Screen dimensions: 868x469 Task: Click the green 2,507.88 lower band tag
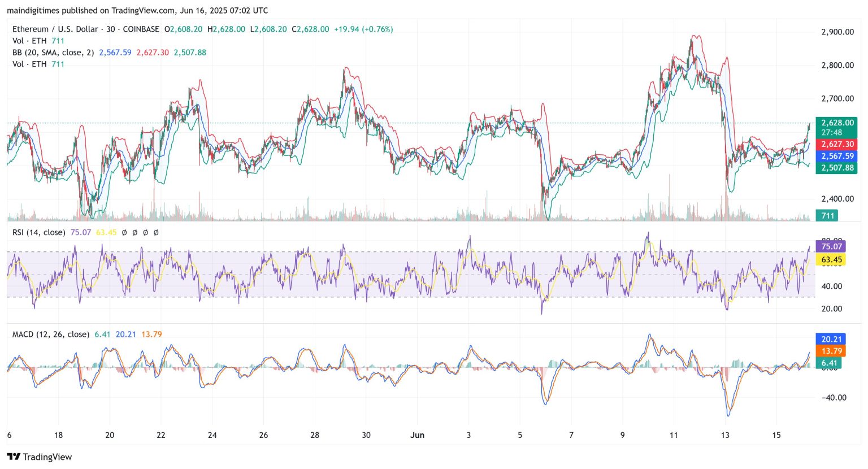click(836, 167)
